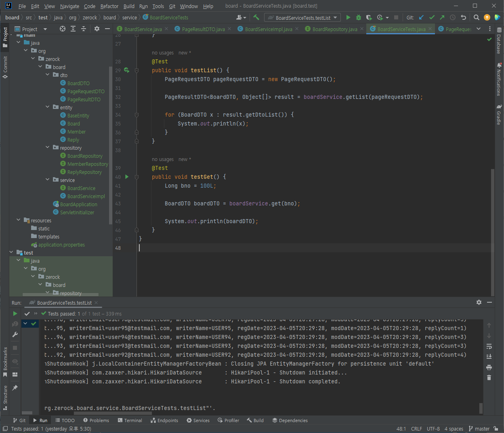The image size is (504, 433).
Task: Collapse the main repository folder
Action: click(48, 148)
